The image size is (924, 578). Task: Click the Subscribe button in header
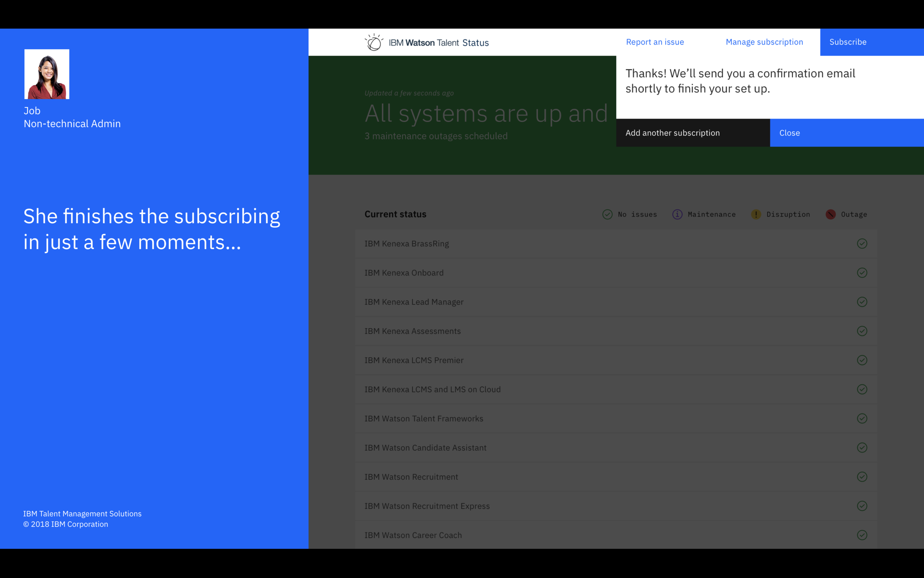coord(872,42)
